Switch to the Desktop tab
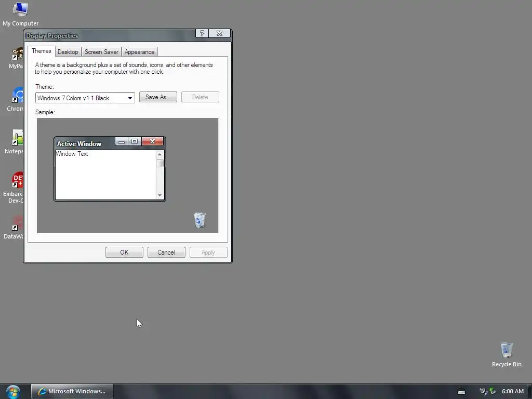Image resolution: width=532 pixels, height=399 pixels. tap(68, 52)
